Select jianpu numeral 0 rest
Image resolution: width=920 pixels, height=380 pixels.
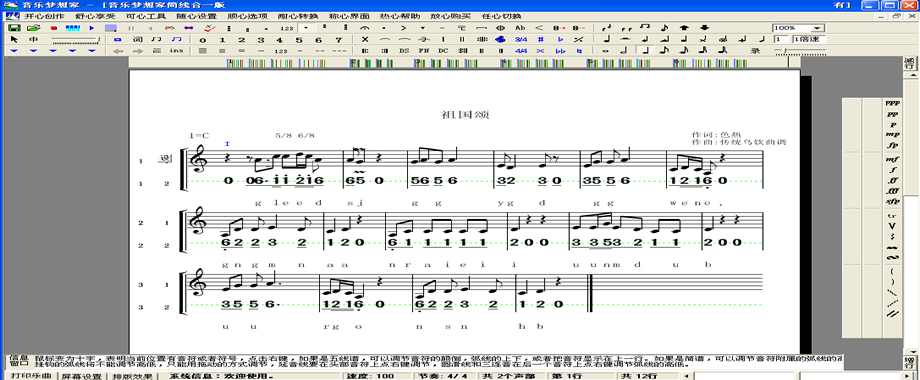pyautogui.click(x=202, y=40)
